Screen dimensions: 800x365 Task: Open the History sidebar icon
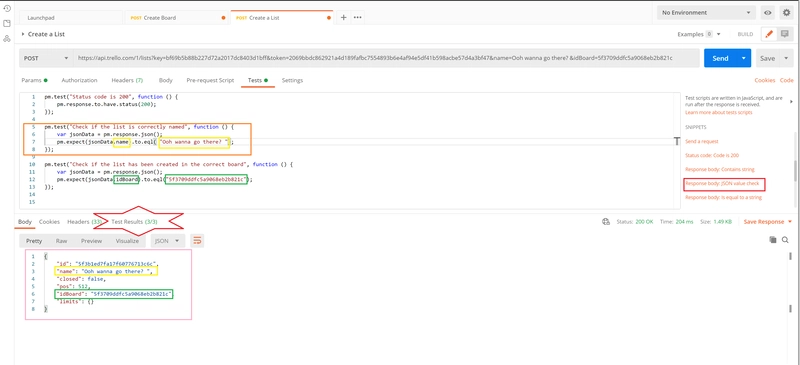click(x=7, y=8)
